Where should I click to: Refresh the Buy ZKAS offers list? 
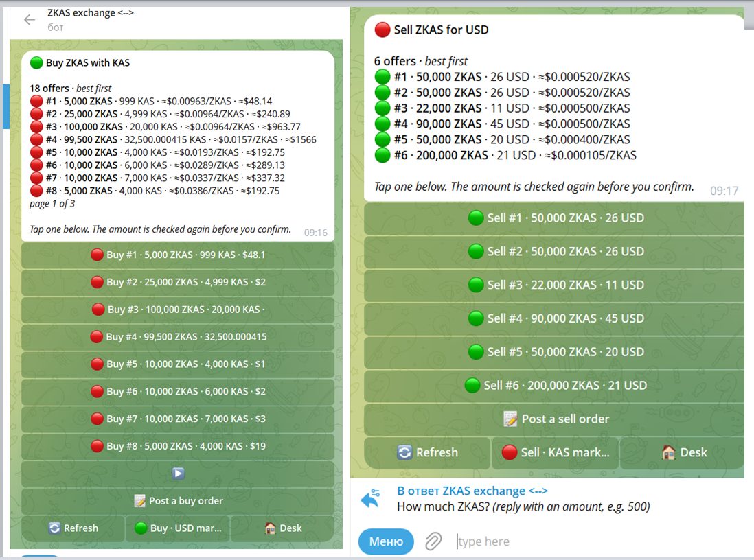coord(73,528)
